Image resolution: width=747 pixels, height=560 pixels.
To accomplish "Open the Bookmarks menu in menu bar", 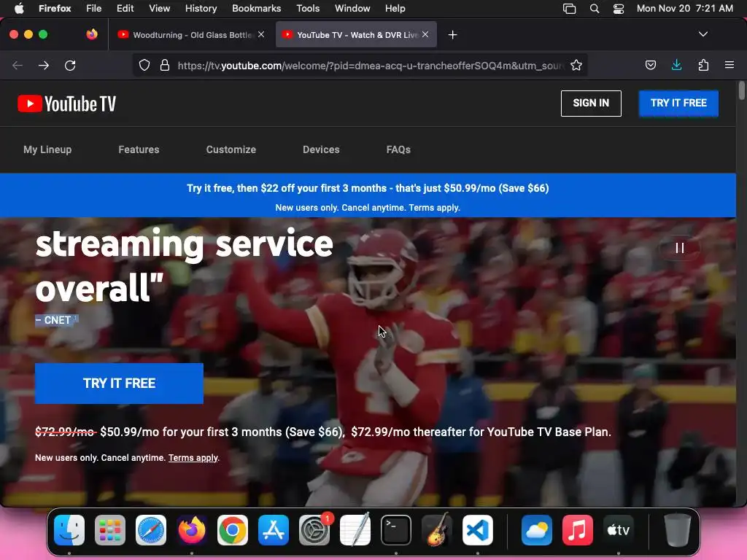I will [256, 9].
